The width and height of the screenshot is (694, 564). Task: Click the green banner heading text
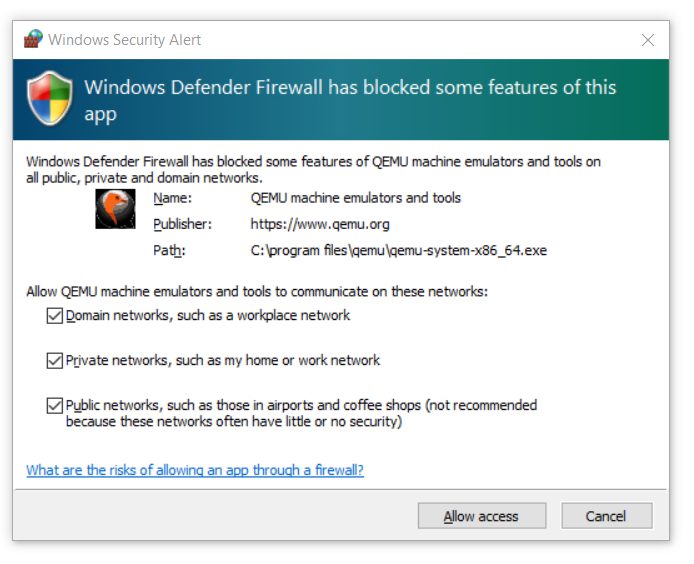tap(350, 100)
